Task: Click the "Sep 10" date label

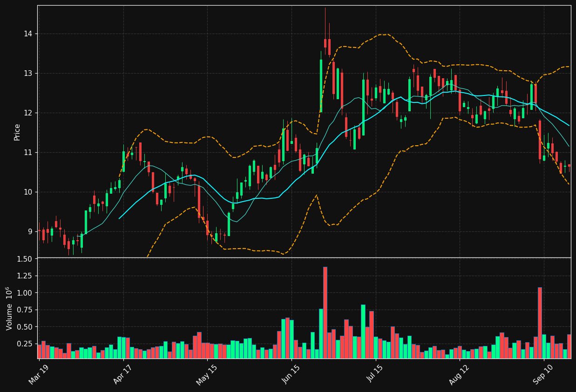Action: coord(543,375)
